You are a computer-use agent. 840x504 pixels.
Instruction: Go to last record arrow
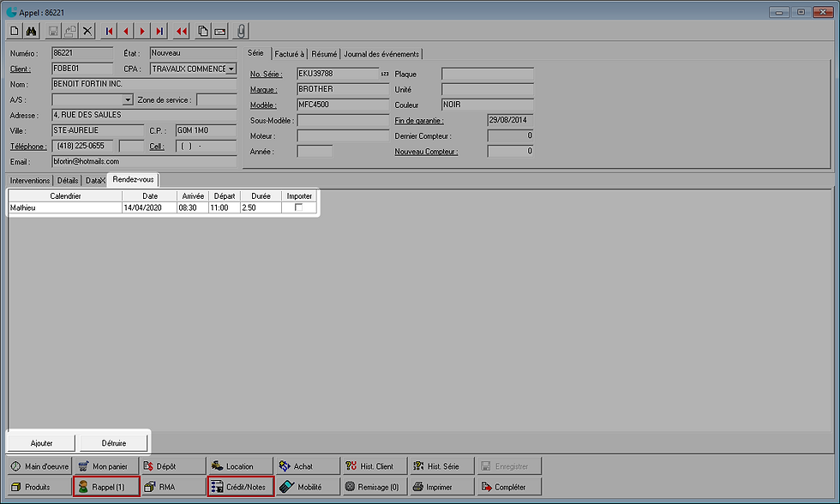(159, 31)
